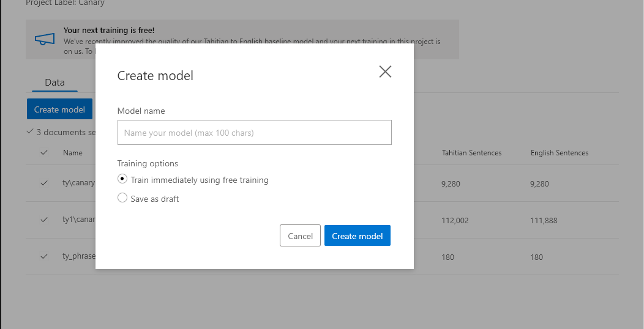This screenshot has width=644, height=329.
Task: Close the Create model dialog with X
Action: [x=385, y=72]
